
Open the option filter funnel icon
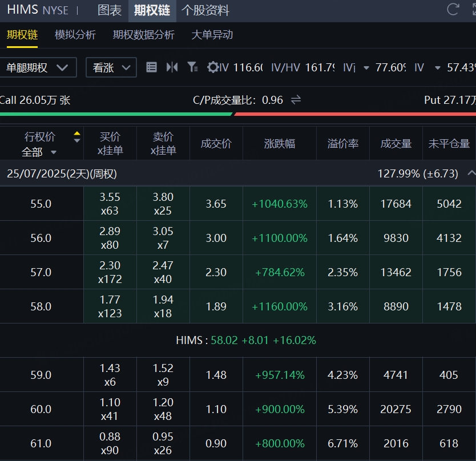(192, 67)
